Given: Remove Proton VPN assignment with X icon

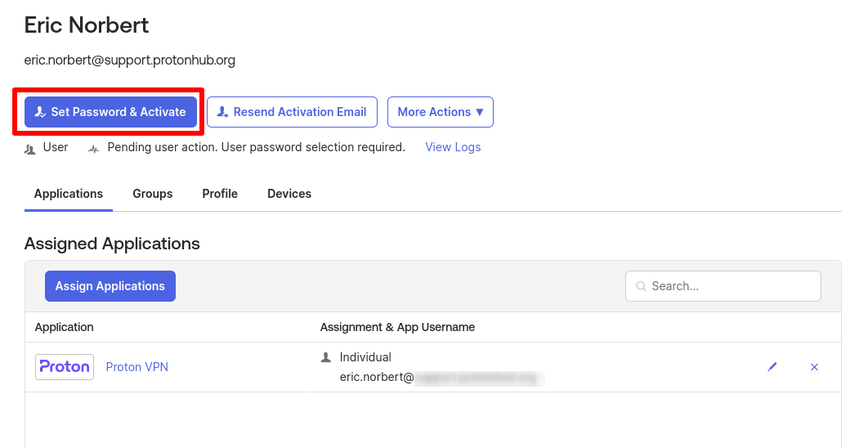Looking at the screenshot, I should (814, 366).
